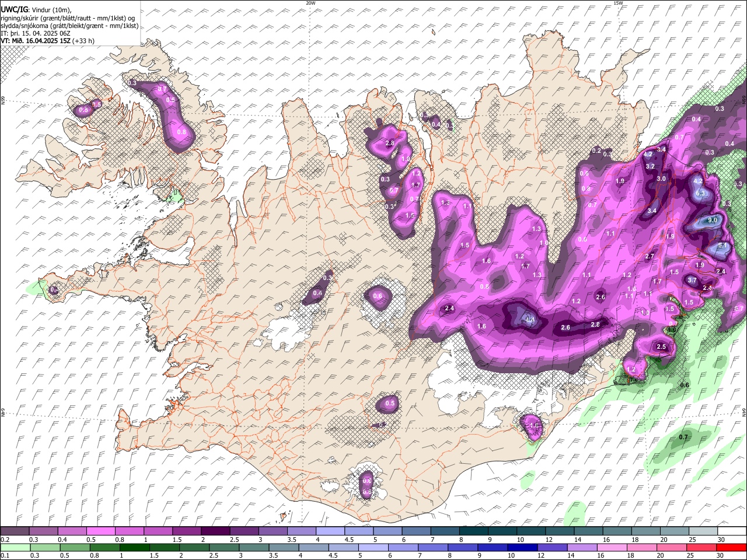The width and height of the screenshot is (747, 560).
Task: Pick the palest green first rain scale swatch
Action: pos(15,547)
